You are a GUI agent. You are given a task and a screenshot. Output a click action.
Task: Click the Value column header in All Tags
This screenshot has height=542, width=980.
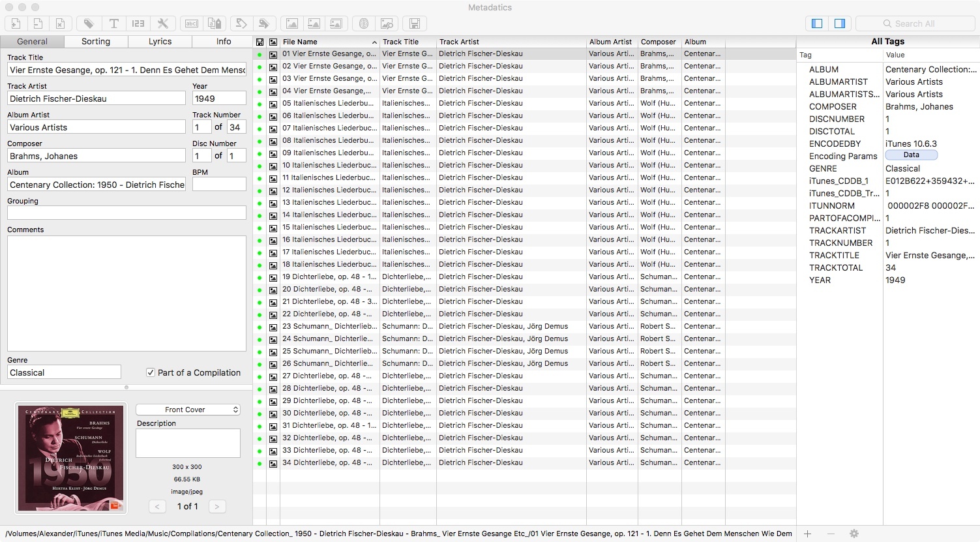[x=931, y=55]
